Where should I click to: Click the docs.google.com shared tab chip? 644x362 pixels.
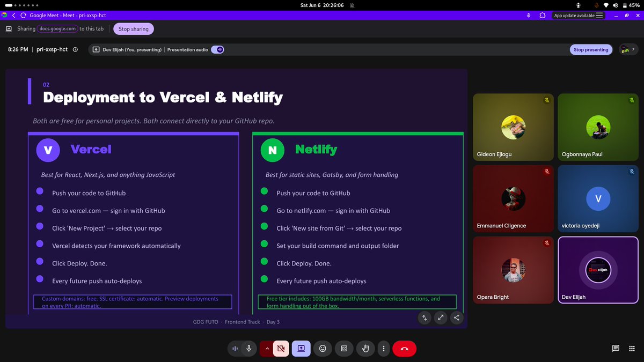pyautogui.click(x=57, y=29)
